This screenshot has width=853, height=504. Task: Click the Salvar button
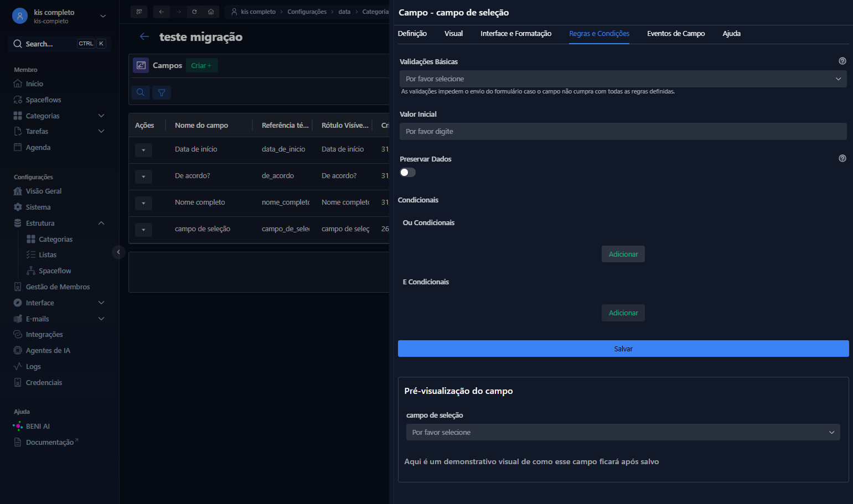click(623, 349)
